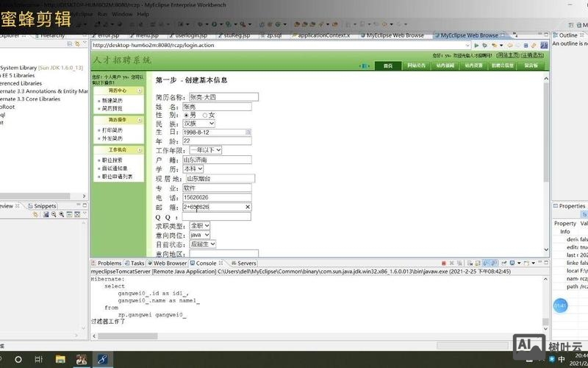Open the 意向岗位 dropdown showing java
Image resolution: width=588 pixels, height=368 pixels.
tap(199, 235)
